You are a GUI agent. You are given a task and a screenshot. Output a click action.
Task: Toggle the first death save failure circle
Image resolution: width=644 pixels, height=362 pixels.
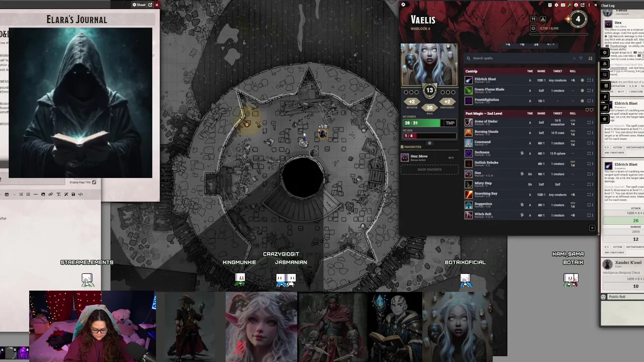(x=406, y=92)
